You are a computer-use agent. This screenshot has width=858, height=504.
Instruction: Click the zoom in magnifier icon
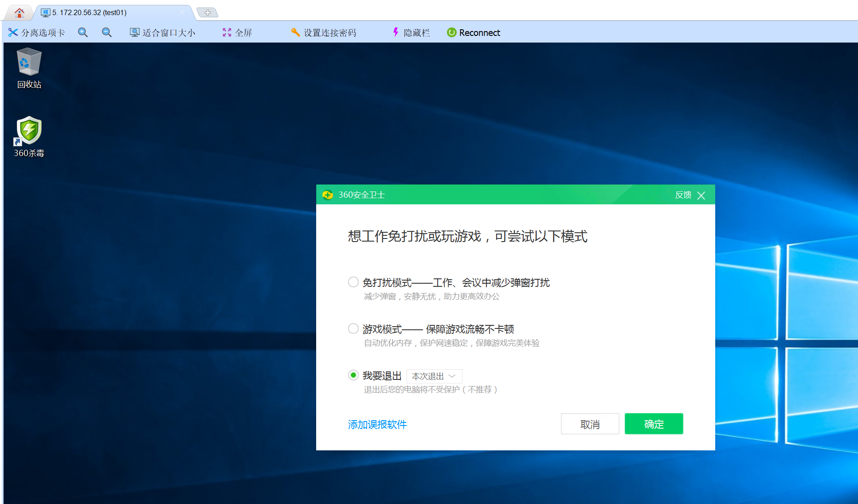[83, 32]
